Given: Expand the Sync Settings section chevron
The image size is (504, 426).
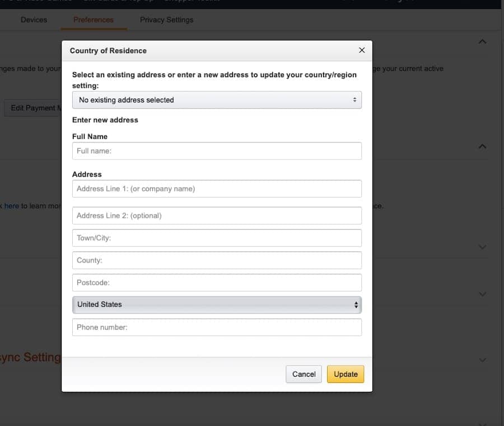Looking at the screenshot, I should (x=482, y=360).
